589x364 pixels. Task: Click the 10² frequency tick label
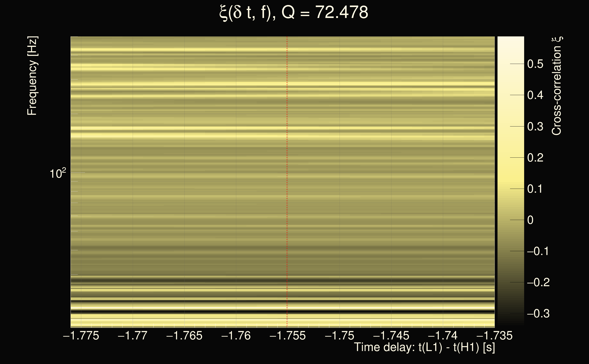(x=58, y=173)
